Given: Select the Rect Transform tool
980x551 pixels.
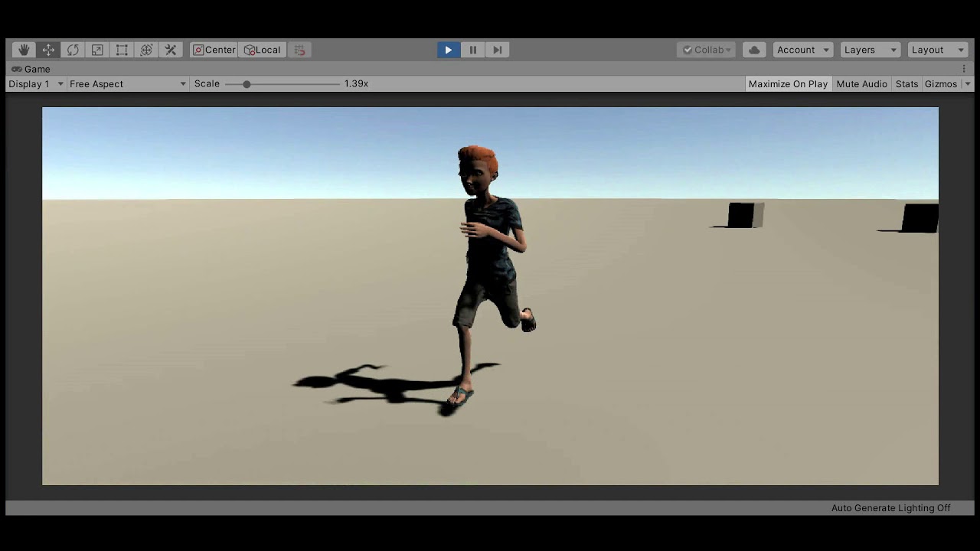Looking at the screenshot, I should [122, 50].
